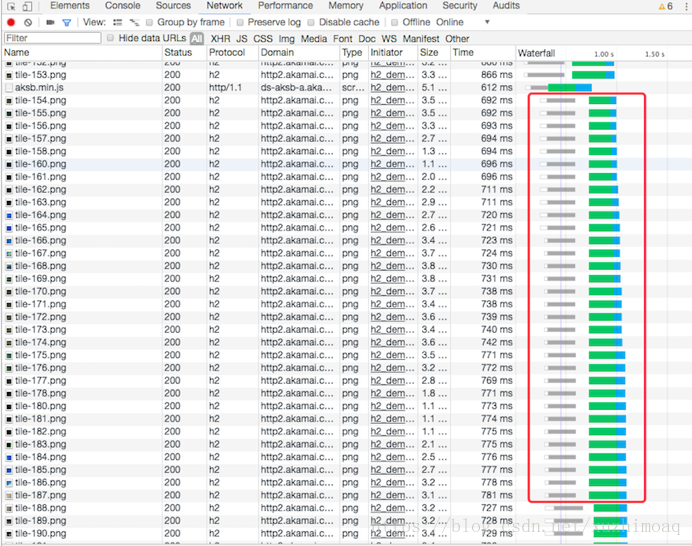Stop recording network log with red button
Screen dimensions: 692x546
click(x=11, y=23)
